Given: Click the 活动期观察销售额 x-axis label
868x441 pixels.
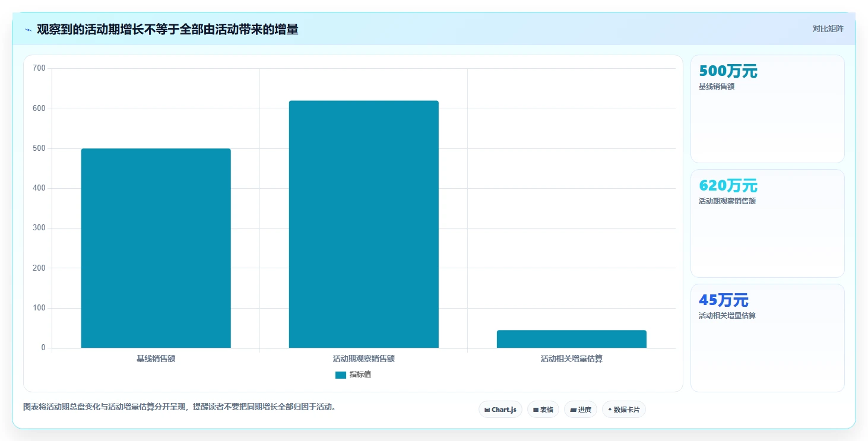Looking at the screenshot, I should pyautogui.click(x=364, y=358).
